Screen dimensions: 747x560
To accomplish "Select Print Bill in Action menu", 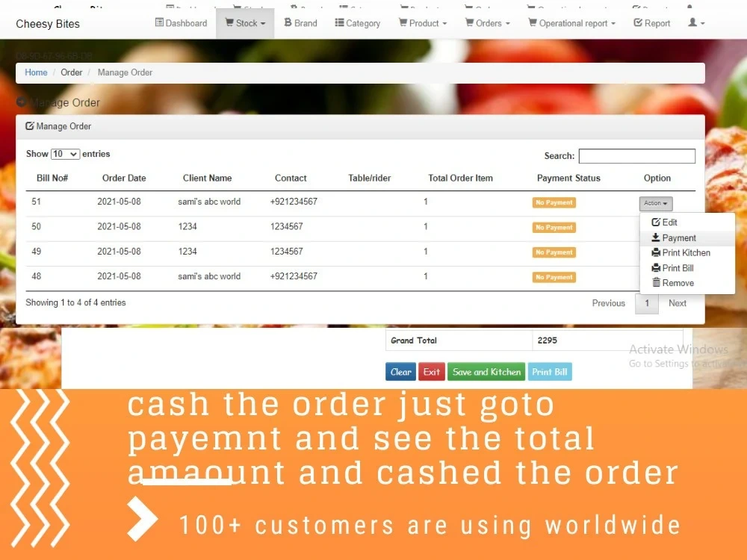I will coord(687,268).
